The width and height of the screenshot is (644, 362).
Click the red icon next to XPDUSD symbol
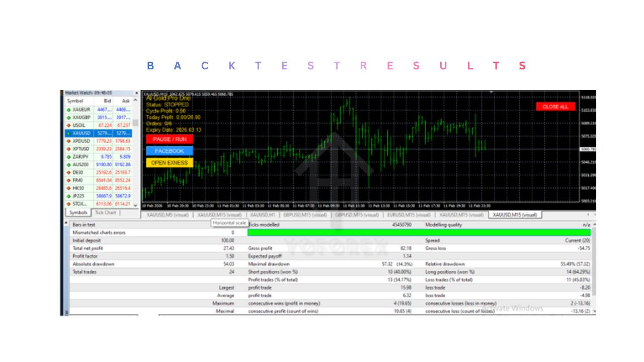coord(69,141)
